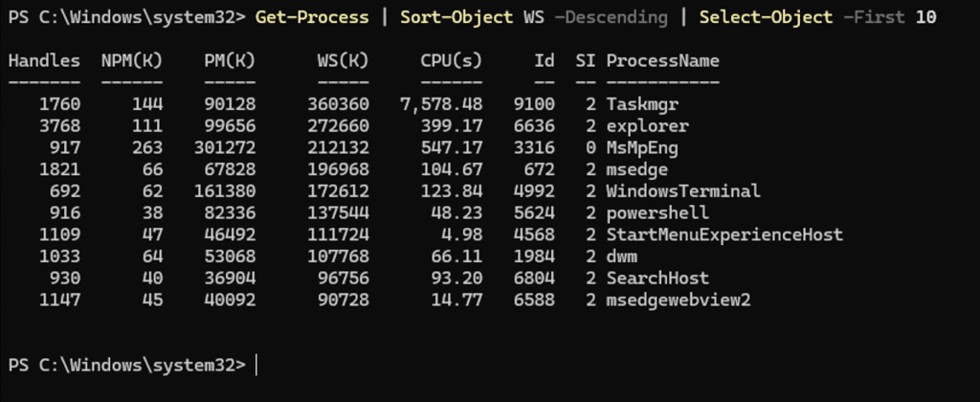The image size is (980, 402).
Task: Click the WindowsTerminal process name
Action: point(683,190)
